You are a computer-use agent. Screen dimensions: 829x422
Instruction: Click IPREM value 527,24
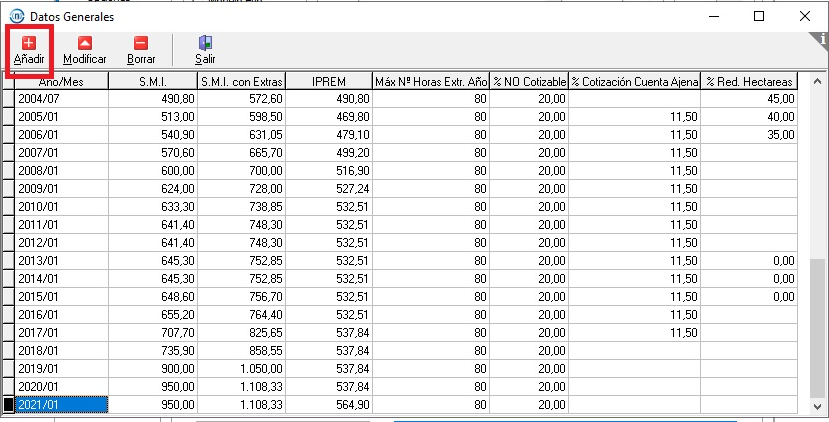click(x=353, y=188)
